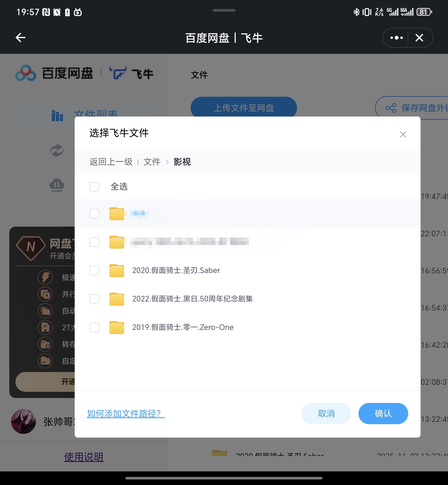
Task: Open the 2020.假面骑士.圣刃.Saber folder name
Action: (176, 271)
